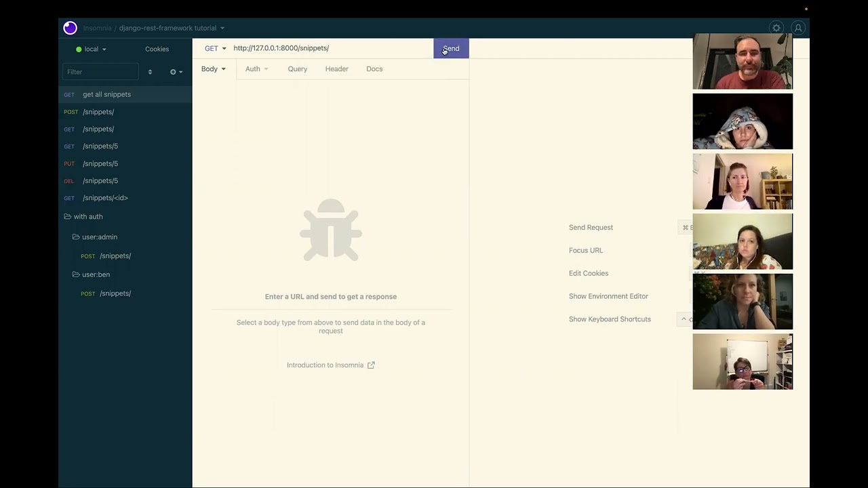Click the Insomnia breadcrumb text

97,28
